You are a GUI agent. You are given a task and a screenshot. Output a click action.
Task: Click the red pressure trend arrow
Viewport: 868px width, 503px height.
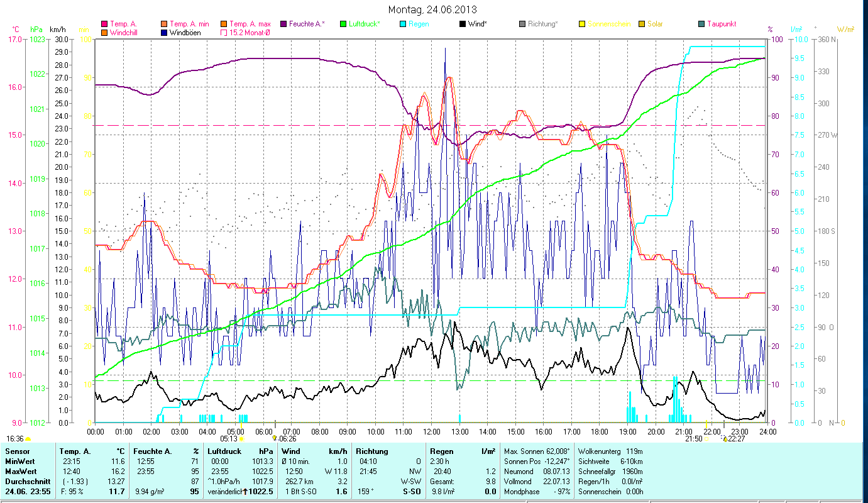point(245,492)
